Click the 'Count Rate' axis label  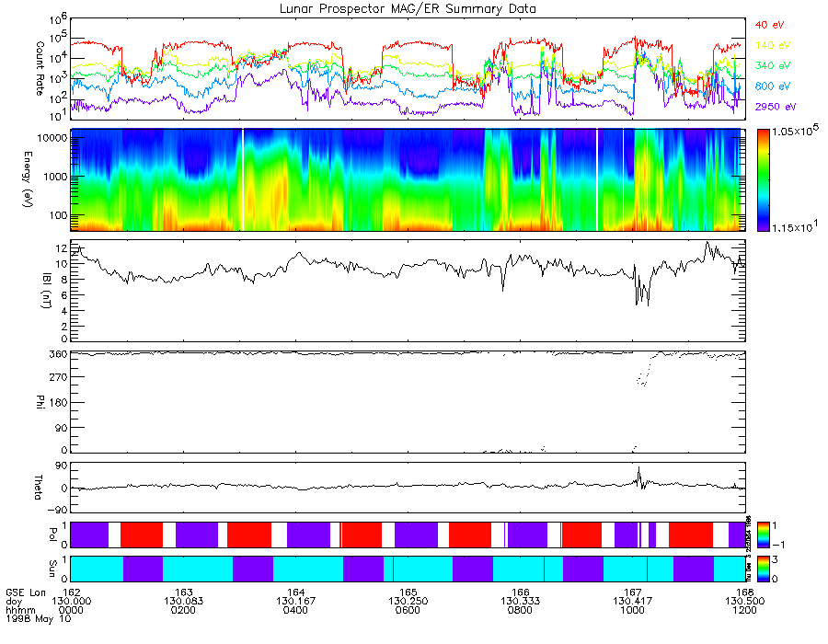40,68
